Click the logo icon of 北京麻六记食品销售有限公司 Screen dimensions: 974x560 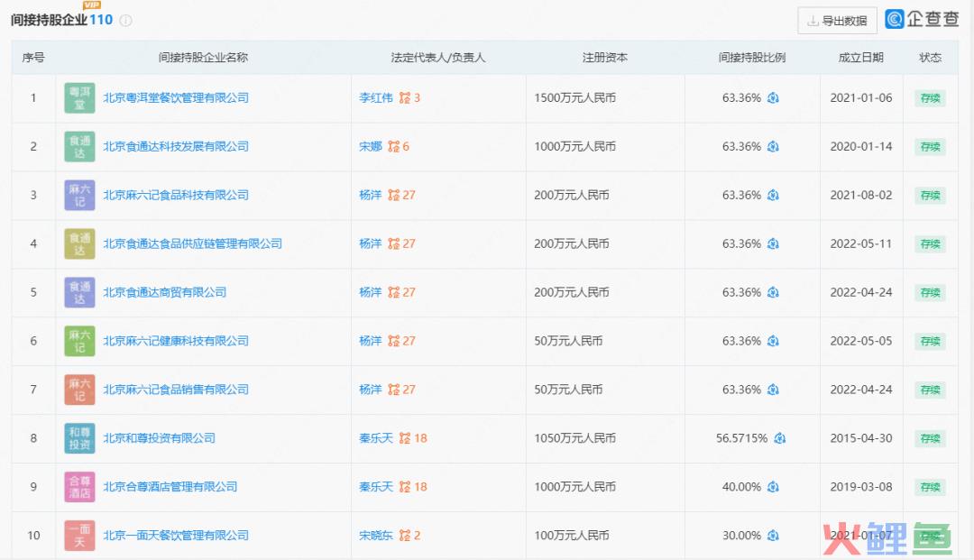(79, 390)
